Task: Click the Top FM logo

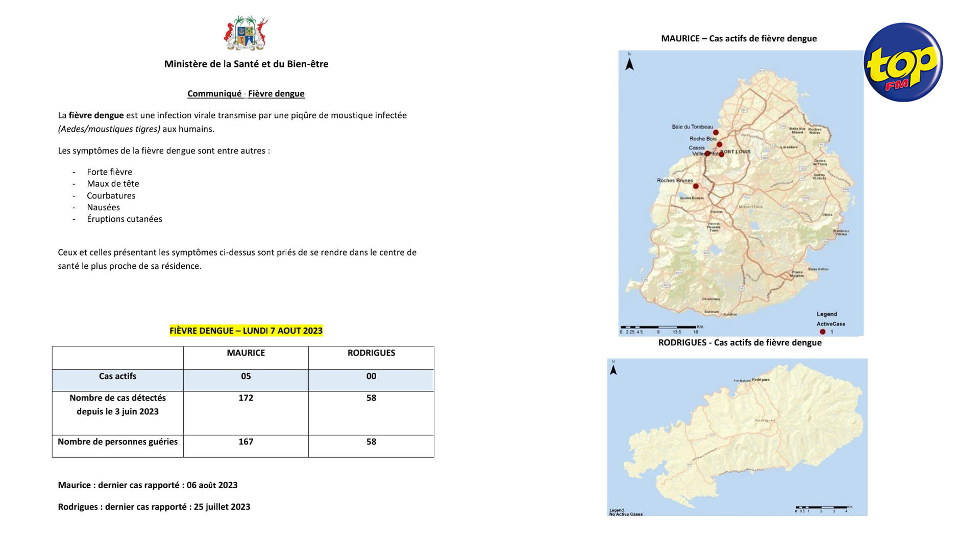Action: tap(903, 62)
